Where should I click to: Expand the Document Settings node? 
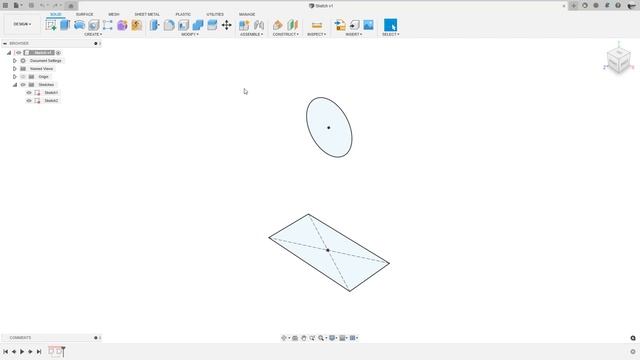(x=15, y=60)
